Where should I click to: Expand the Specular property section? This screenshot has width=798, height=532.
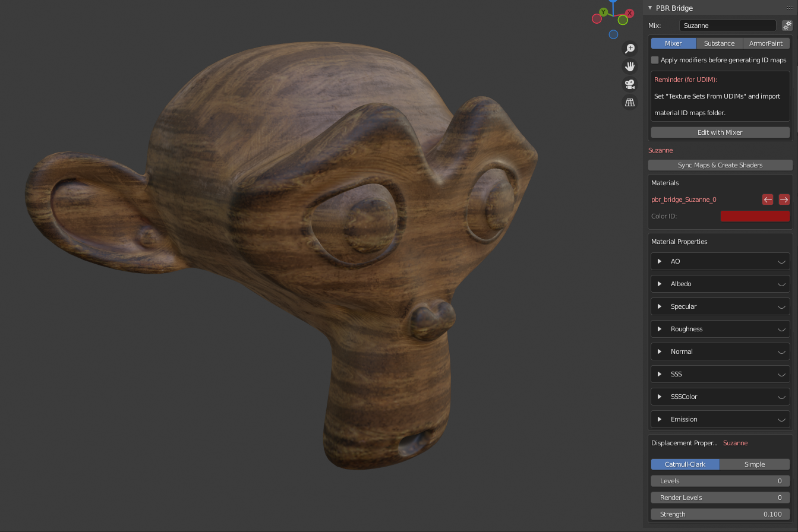[660, 306]
